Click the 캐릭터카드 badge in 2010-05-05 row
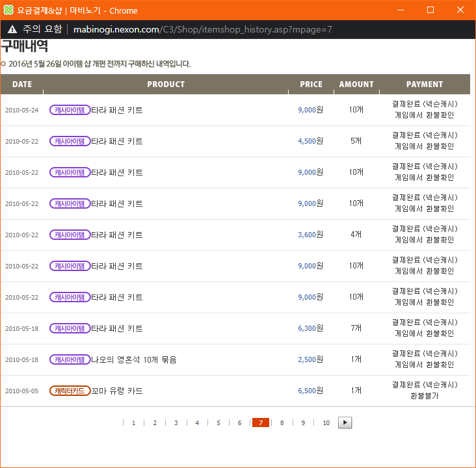The image size is (476, 468). (70, 391)
